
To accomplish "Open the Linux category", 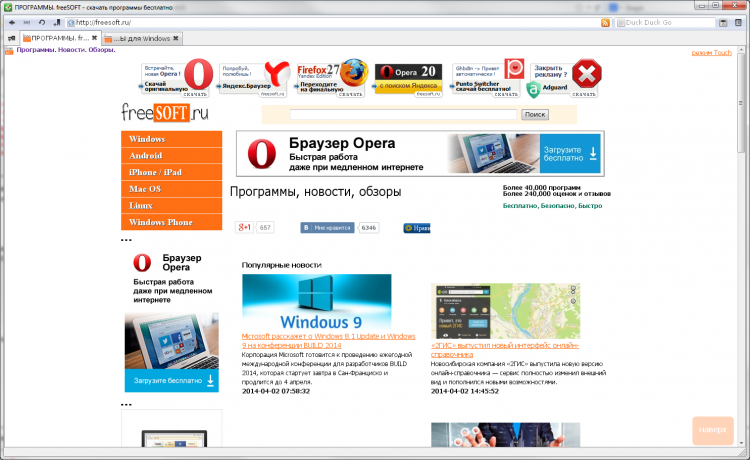I will point(172,206).
